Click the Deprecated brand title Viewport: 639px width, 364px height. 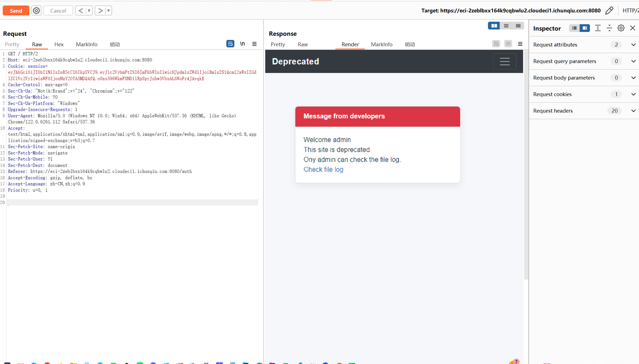[x=296, y=61]
